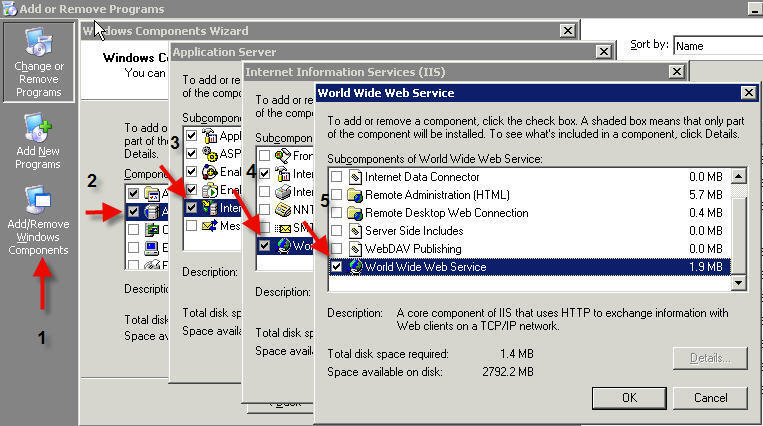This screenshot has width=763, height=426.
Task: Toggle the Fron... row checkbox in IIS dialog
Action: point(264,156)
